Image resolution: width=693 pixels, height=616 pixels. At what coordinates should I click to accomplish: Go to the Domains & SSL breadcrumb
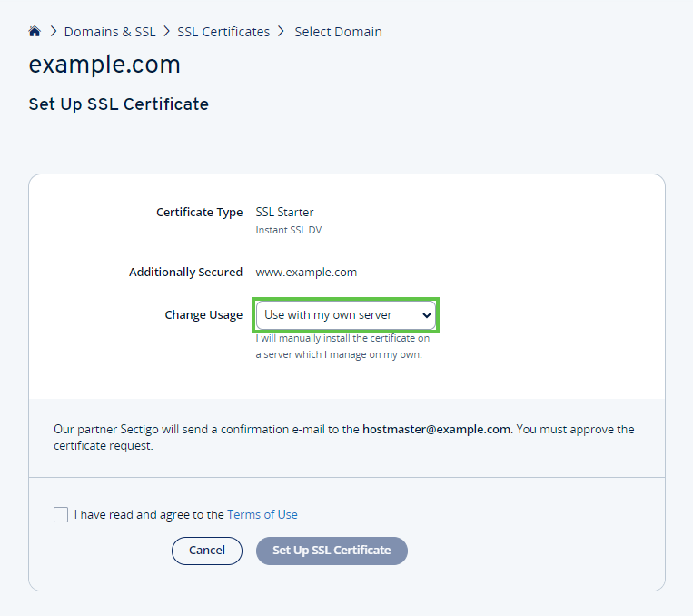pos(110,32)
